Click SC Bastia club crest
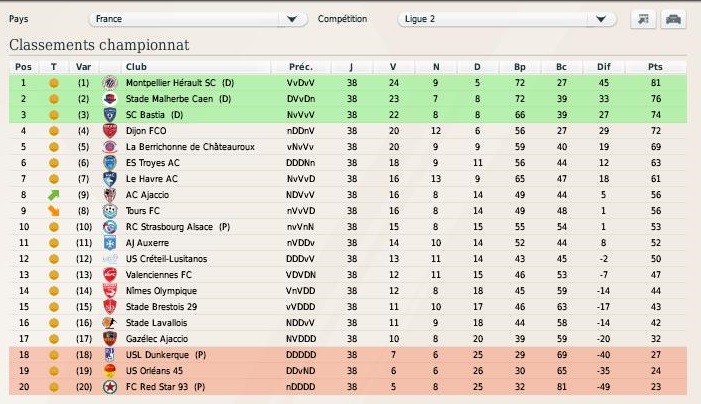 click(x=110, y=115)
